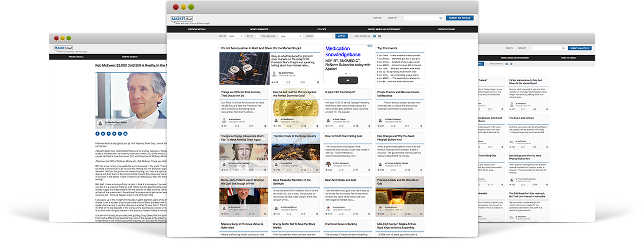Viewport: 644px width, 241px height.
Task: Like the 'It's Not Manipulation In Gold' article
Action: point(303,82)
